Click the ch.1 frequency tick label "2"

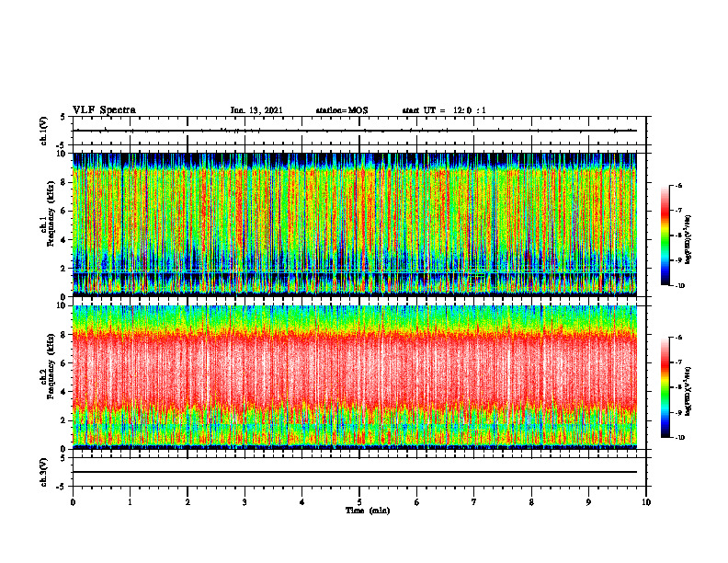tap(64, 268)
